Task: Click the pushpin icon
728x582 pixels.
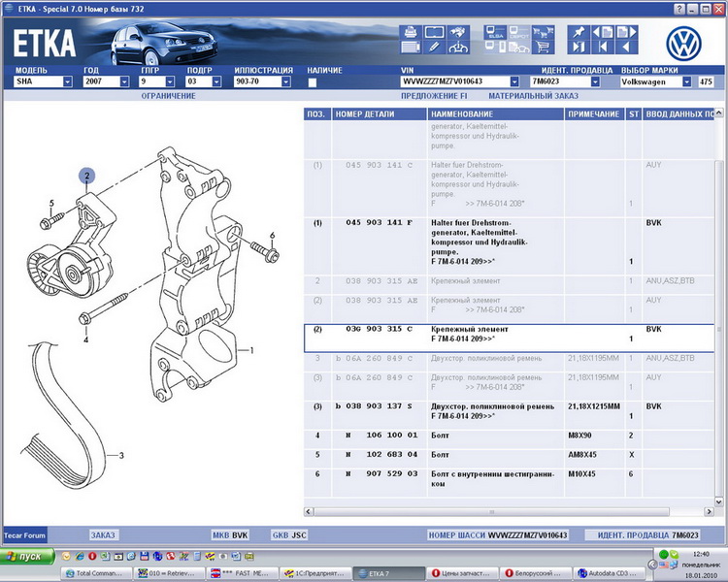Action: 579,32
